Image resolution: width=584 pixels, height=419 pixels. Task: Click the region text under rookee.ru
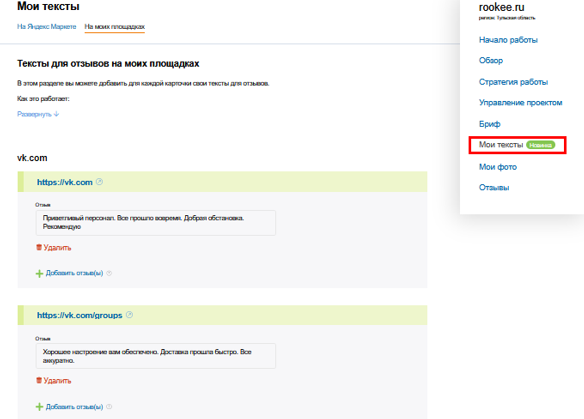[507, 18]
